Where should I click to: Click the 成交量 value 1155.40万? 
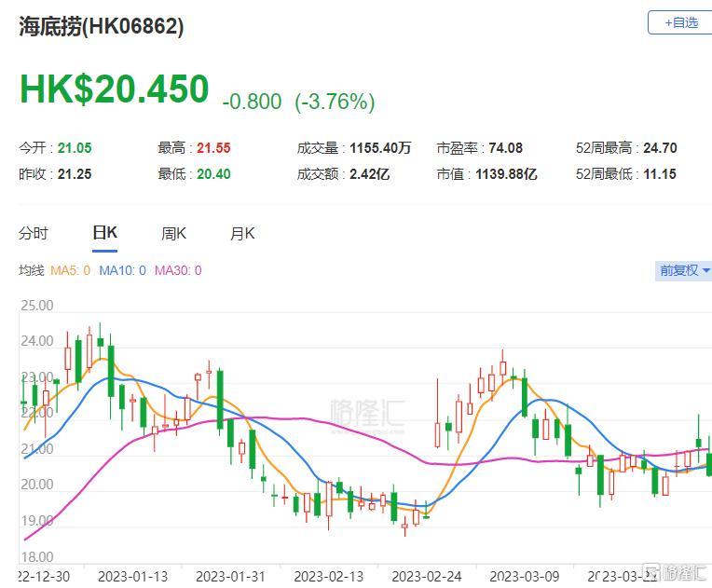tap(380, 148)
